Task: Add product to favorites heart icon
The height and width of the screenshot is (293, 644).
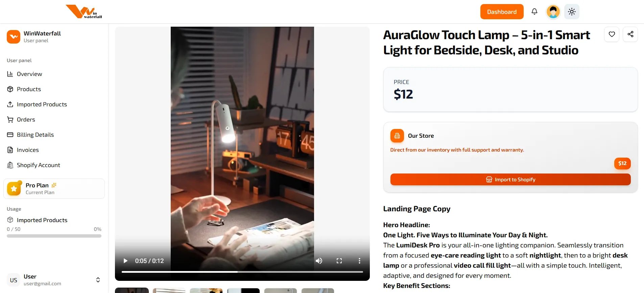Action: coord(612,34)
